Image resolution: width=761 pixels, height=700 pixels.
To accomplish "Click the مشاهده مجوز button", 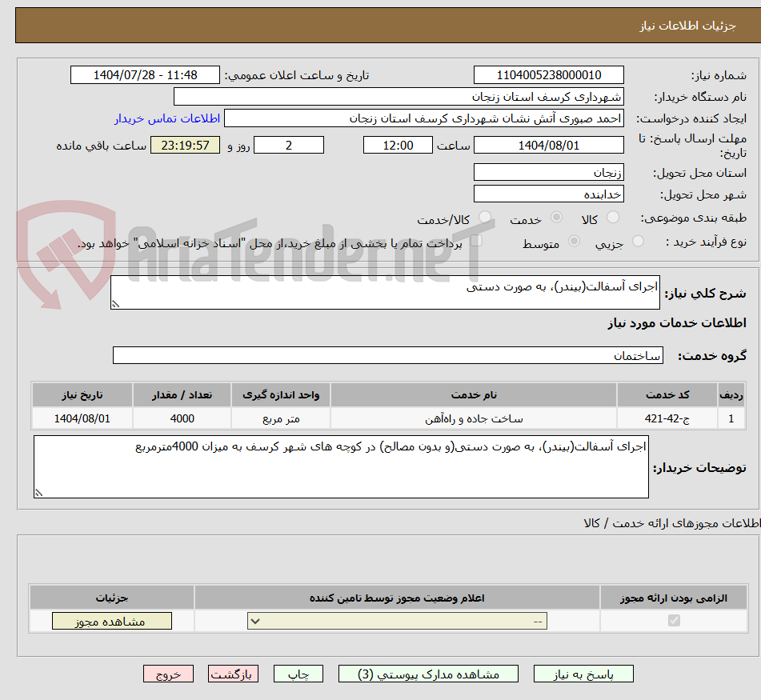I will point(111,621).
